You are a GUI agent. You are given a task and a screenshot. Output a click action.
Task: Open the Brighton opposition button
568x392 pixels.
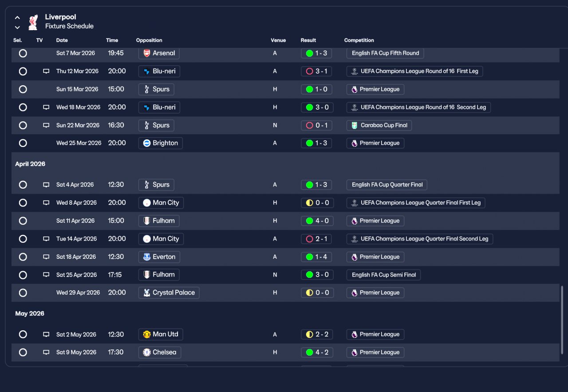tap(160, 143)
